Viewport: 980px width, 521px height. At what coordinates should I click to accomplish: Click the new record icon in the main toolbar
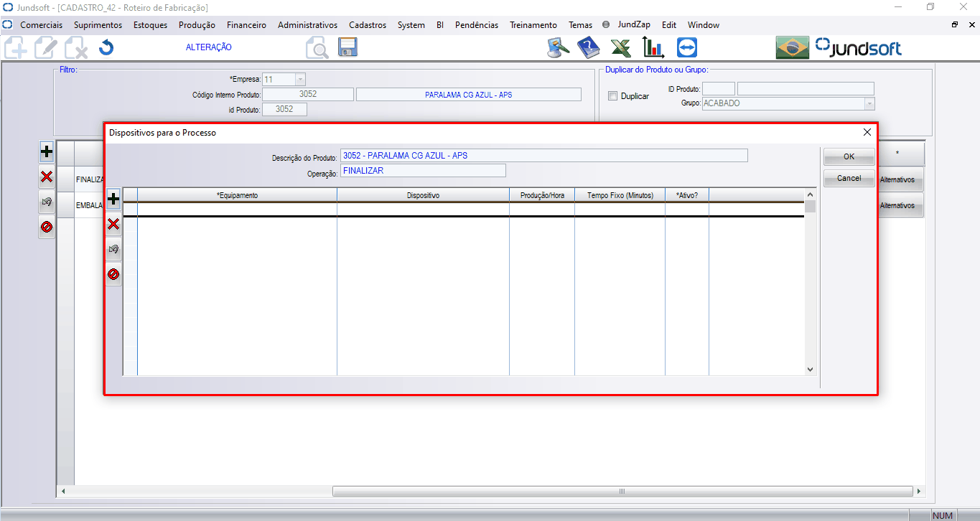tap(16, 48)
